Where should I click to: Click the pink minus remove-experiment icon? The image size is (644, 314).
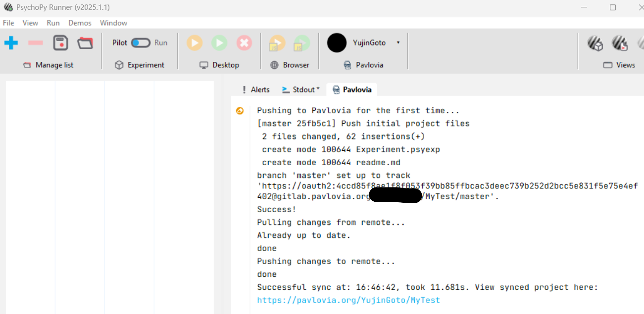pos(36,43)
